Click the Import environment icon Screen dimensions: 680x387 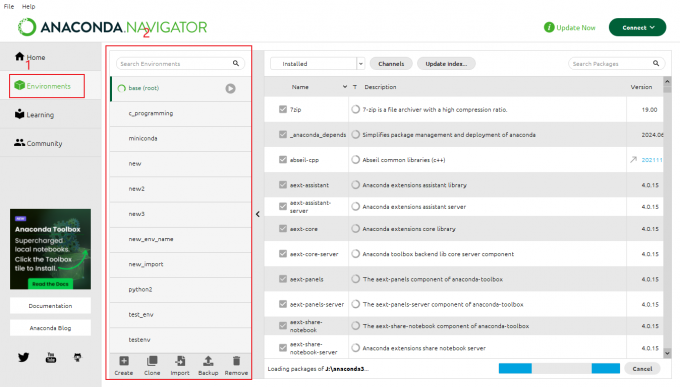[180, 361]
